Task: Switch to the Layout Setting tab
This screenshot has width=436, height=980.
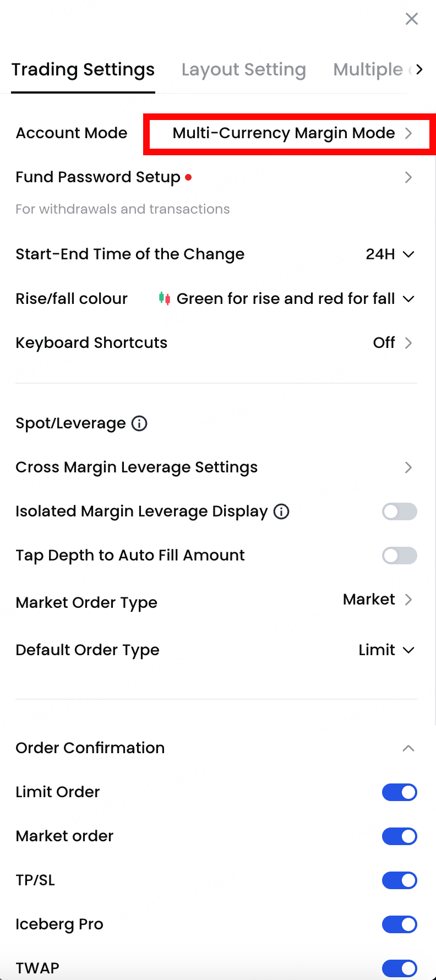Action: click(x=243, y=70)
